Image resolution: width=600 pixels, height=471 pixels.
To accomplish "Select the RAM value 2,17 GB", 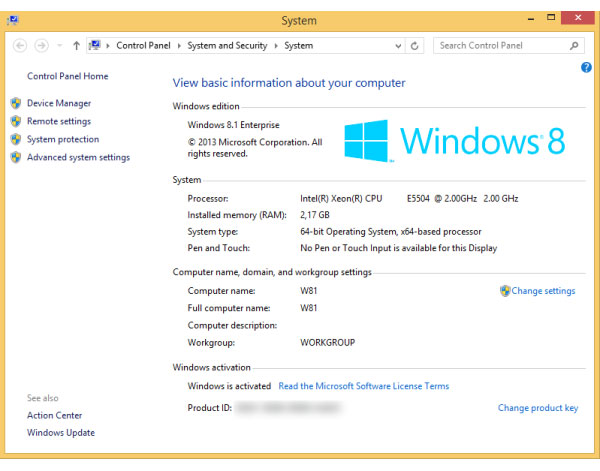I will pos(315,215).
